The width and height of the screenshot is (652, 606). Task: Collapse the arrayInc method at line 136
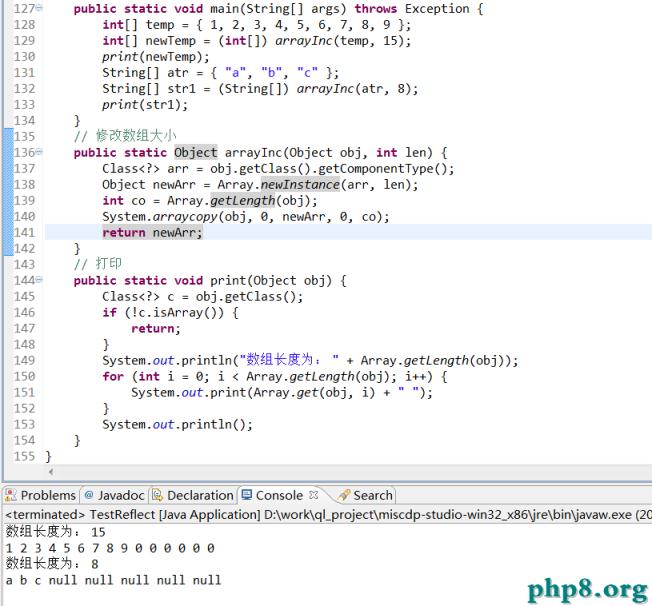(39, 152)
